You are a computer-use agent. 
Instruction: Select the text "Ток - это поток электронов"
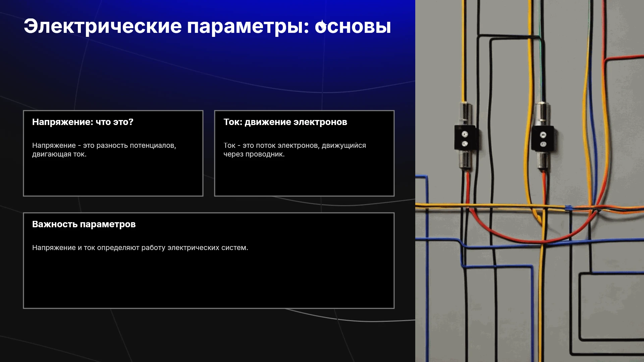(272, 145)
